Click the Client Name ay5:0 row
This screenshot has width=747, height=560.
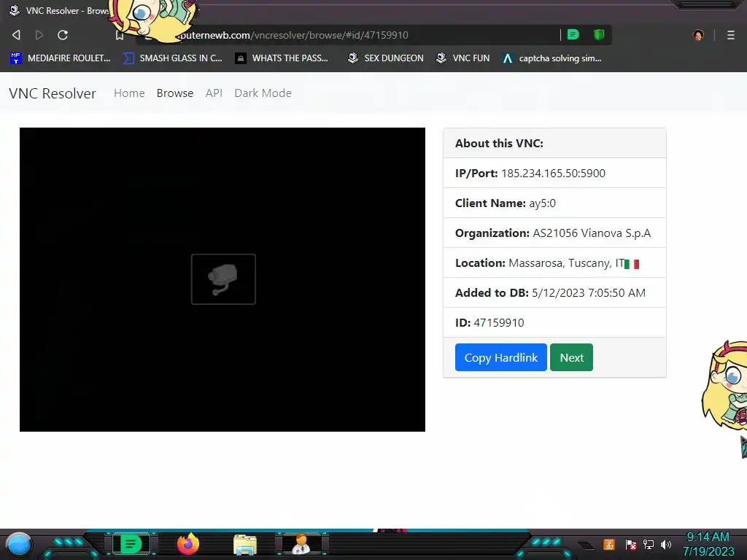click(554, 203)
